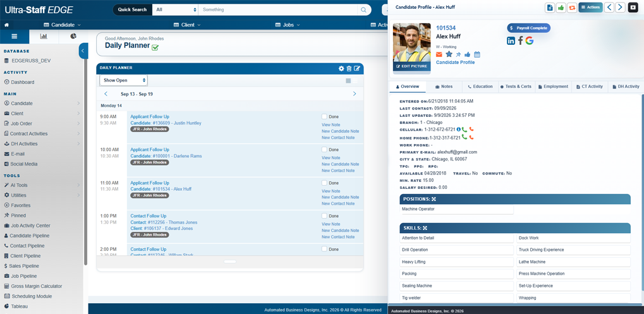
Task: Go to previous candidate profile arrow
Action: (x=609, y=8)
